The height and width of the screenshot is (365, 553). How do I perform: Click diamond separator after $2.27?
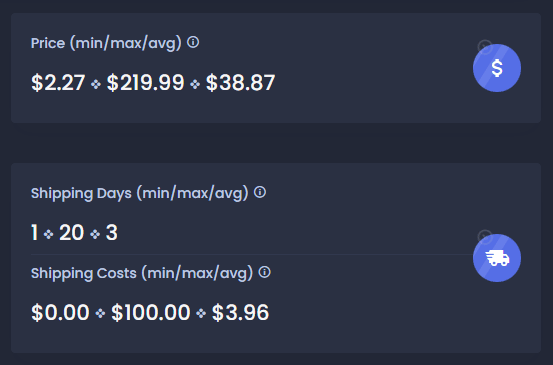point(96,84)
